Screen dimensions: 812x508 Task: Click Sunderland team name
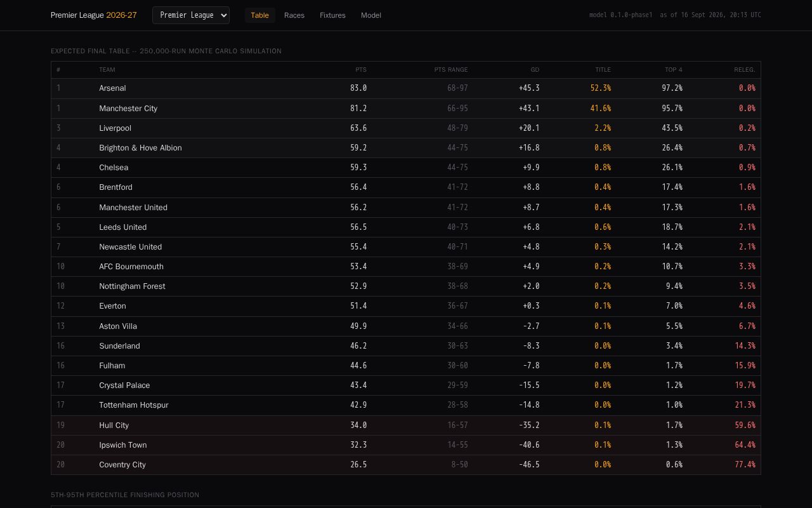click(119, 346)
